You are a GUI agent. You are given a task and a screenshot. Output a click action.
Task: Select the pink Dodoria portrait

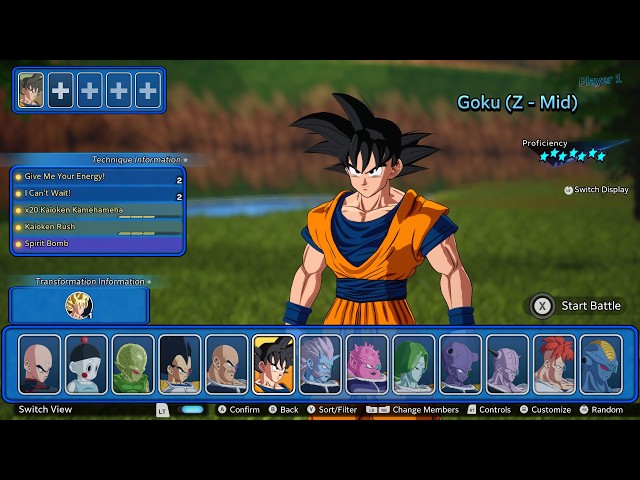[x=367, y=364]
